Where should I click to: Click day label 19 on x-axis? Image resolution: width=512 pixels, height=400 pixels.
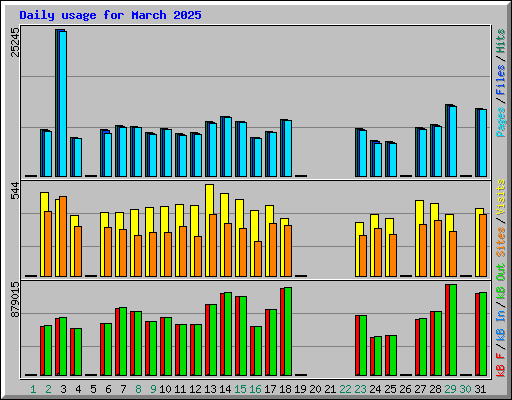point(300,389)
